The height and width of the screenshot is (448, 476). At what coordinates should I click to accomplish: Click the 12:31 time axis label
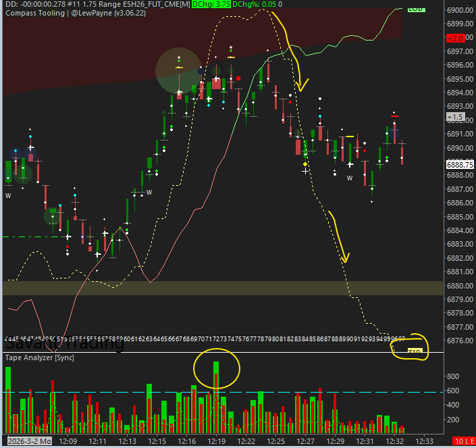coord(365,441)
